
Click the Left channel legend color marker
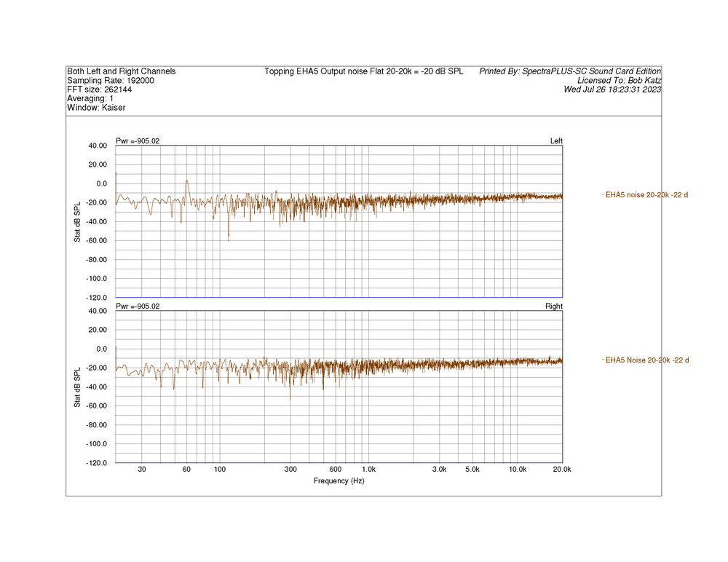[x=603, y=194]
